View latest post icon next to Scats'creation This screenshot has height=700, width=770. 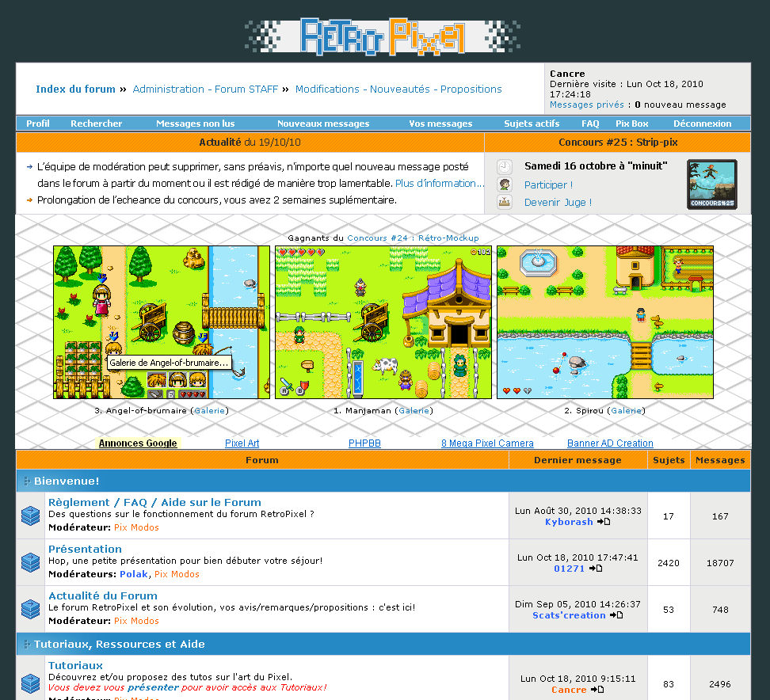click(616, 615)
